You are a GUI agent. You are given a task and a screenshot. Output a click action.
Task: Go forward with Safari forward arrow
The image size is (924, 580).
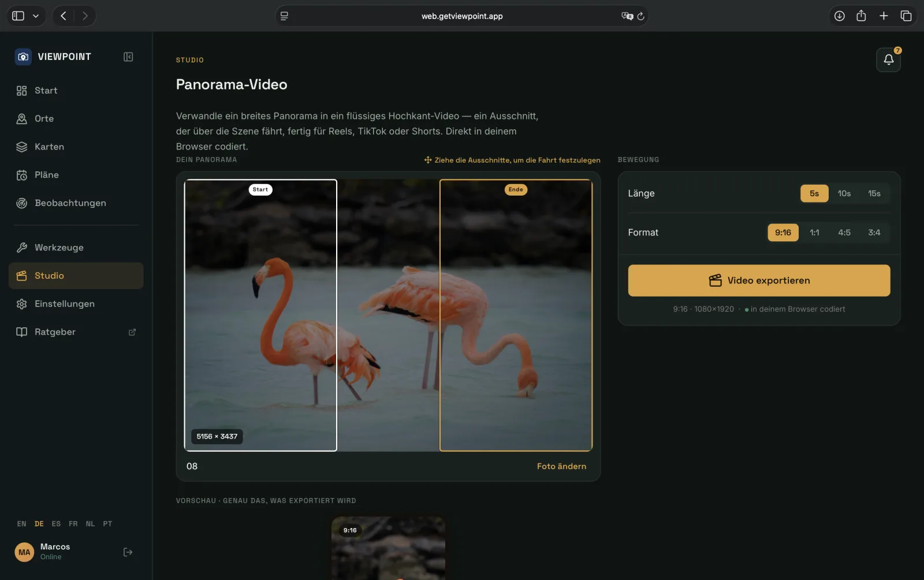[85, 16]
